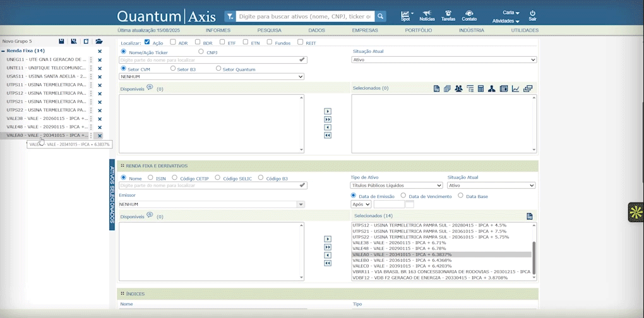Click the search magnifier button in header
Screen dimensions: 644x318
click(x=380, y=16)
